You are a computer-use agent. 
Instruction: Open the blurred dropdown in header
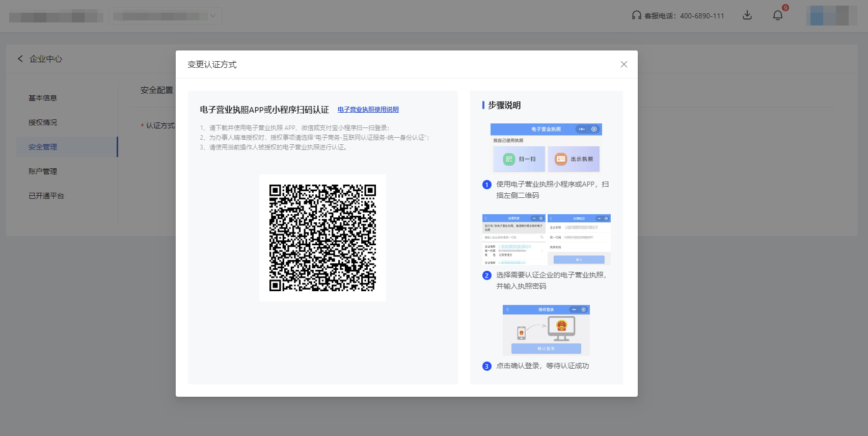[x=165, y=16]
